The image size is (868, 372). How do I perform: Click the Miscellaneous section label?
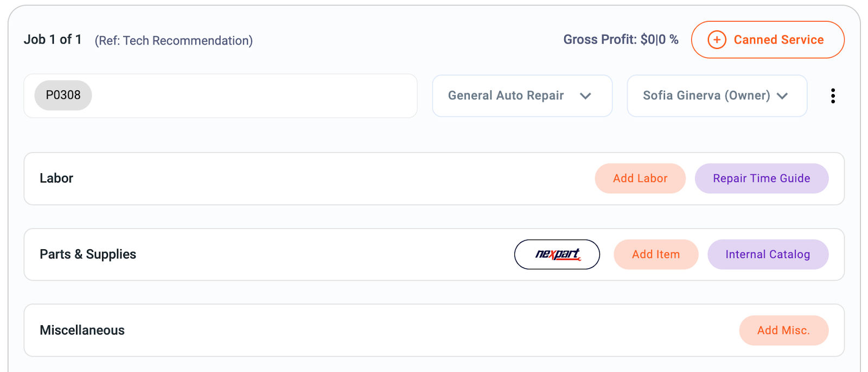[82, 330]
